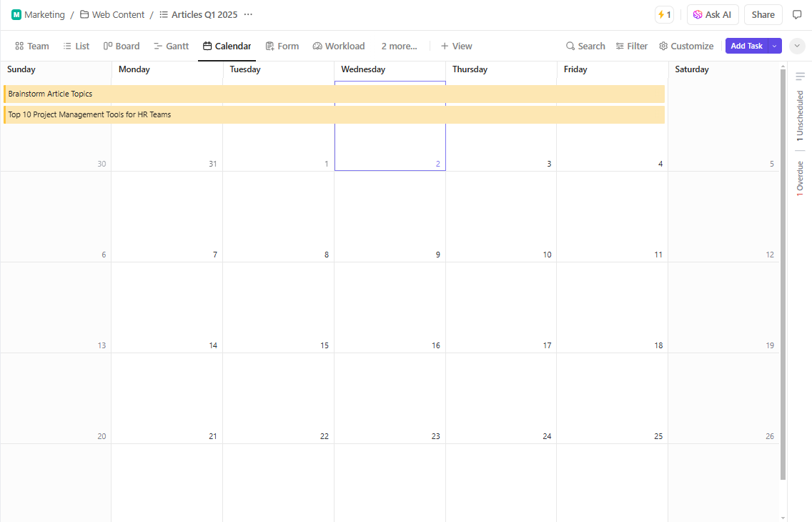Click the Add Task button

pyautogui.click(x=746, y=46)
